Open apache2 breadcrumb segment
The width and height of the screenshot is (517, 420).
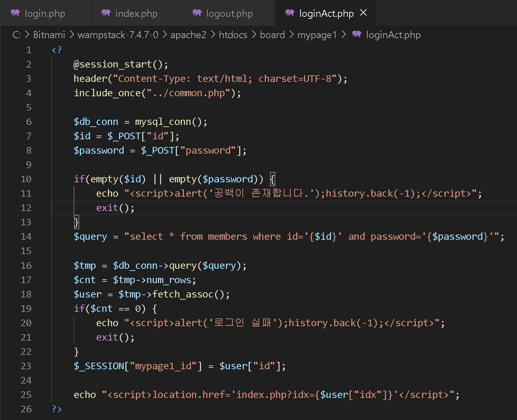coord(188,35)
